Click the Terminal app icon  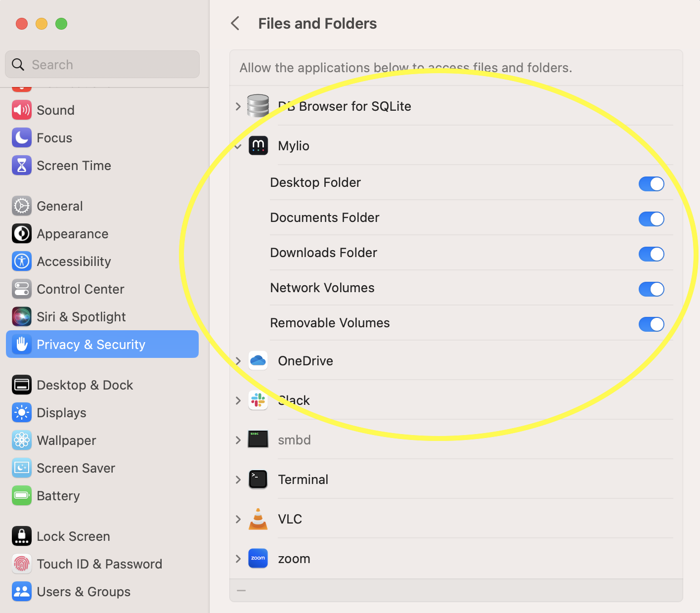pyautogui.click(x=258, y=480)
